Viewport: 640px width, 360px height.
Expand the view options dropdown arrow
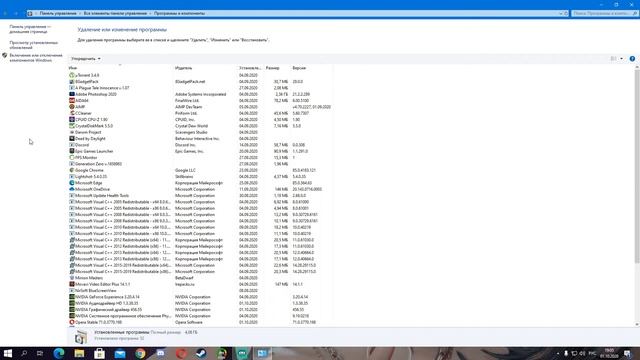pyautogui.click(x=622, y=59)
